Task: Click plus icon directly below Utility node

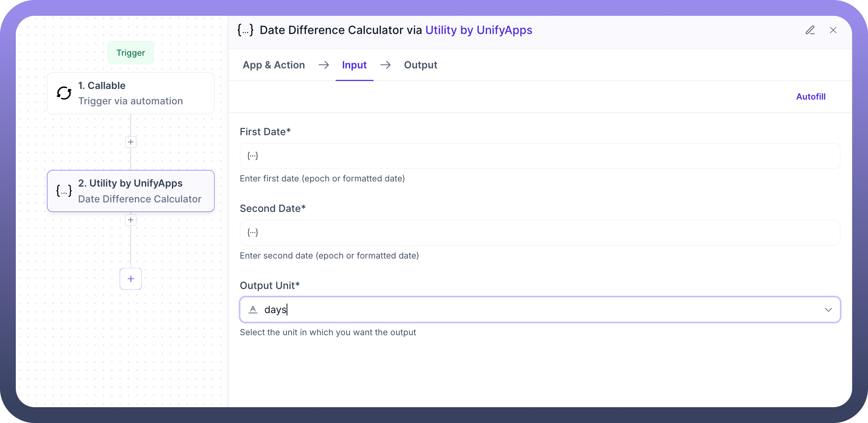Action: pyautogui.click(x=131, y=220)
